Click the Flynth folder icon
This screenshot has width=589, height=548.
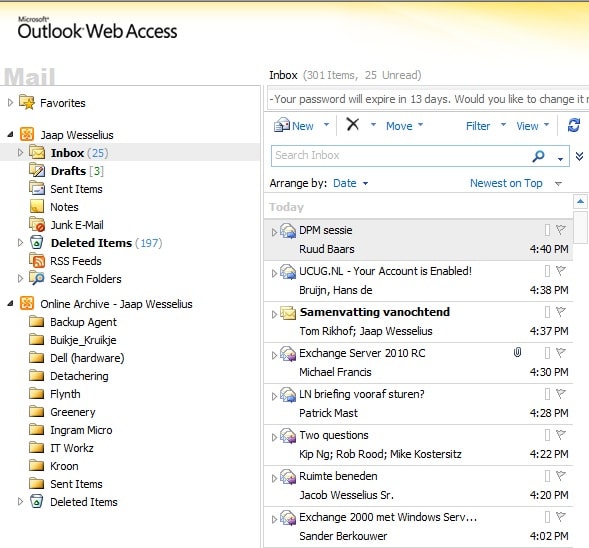pos(36,394)
